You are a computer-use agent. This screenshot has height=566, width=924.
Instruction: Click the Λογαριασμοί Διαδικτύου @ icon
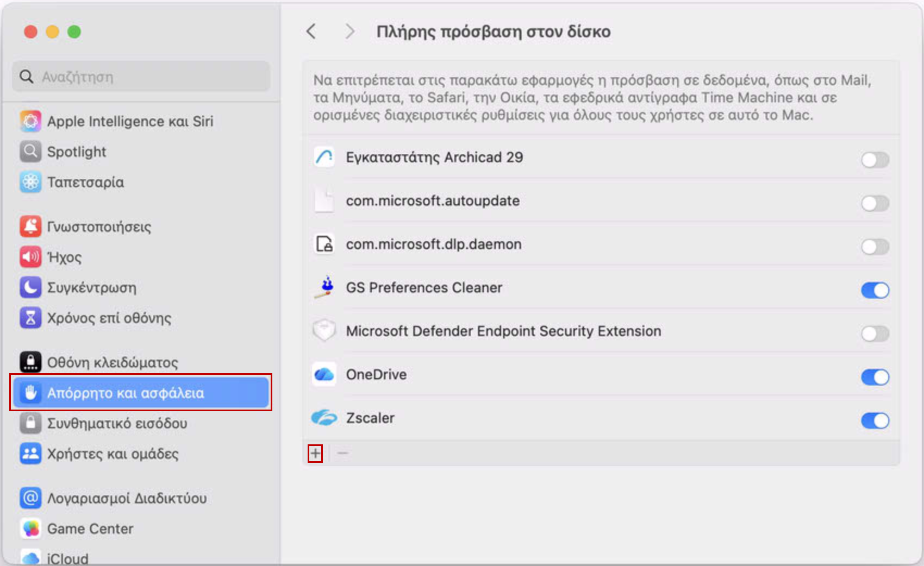pyautogui.click(x=30, y=498)
